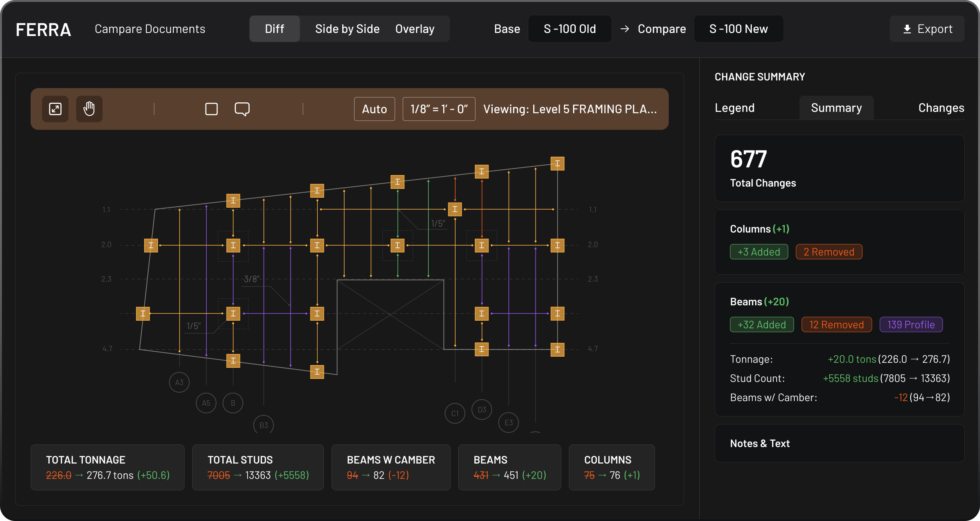Viewport: 980px width, 521px height.
Task: Switch to the Legend tab
Action: [735, 108]
